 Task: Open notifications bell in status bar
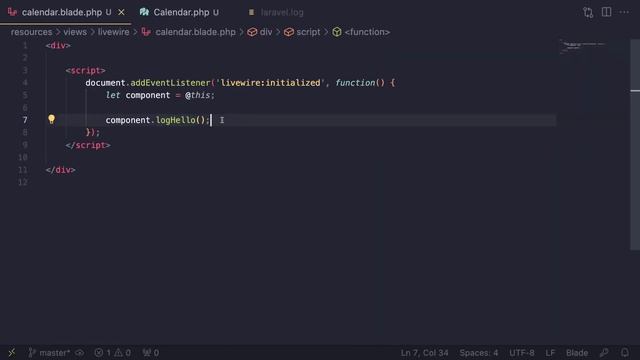coord(624,353)
